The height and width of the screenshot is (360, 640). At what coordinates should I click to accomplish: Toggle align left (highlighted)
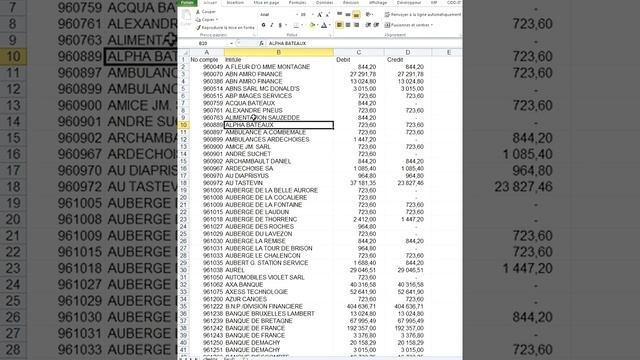coord(339,25)
